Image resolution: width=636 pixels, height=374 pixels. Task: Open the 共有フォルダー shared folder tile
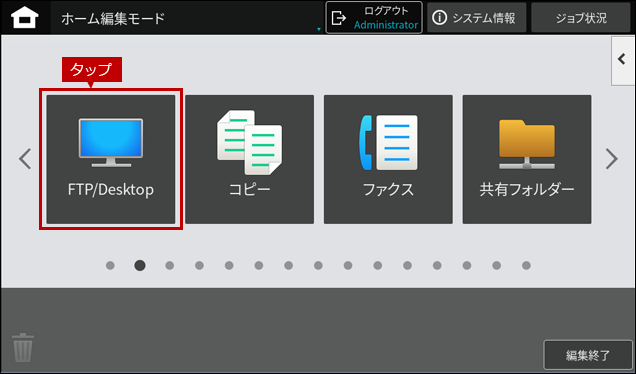[527, 159]
